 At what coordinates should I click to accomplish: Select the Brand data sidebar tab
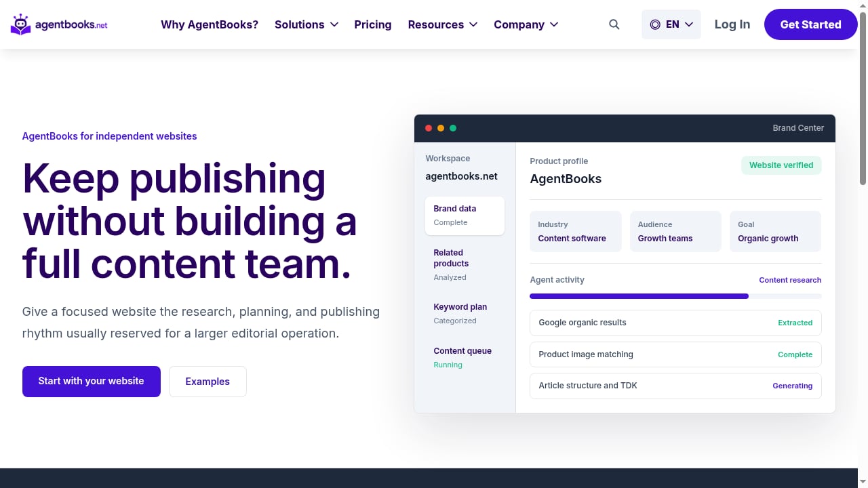coord(465,216)
